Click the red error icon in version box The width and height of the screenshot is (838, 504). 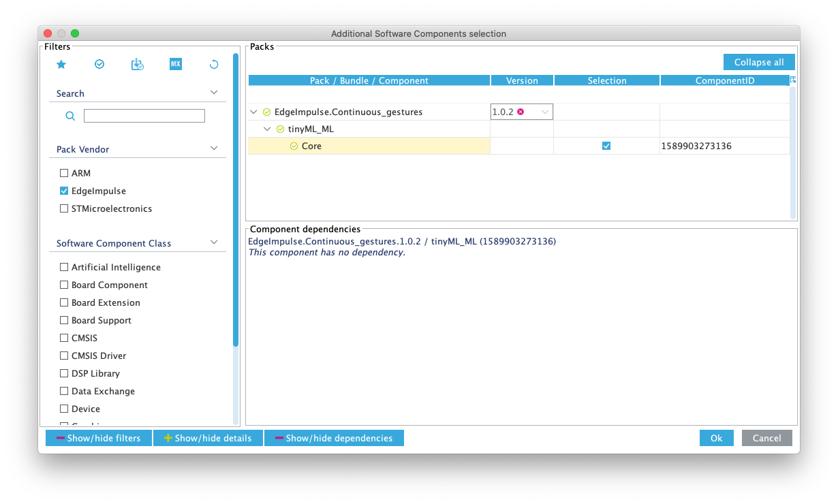[521, 112]
